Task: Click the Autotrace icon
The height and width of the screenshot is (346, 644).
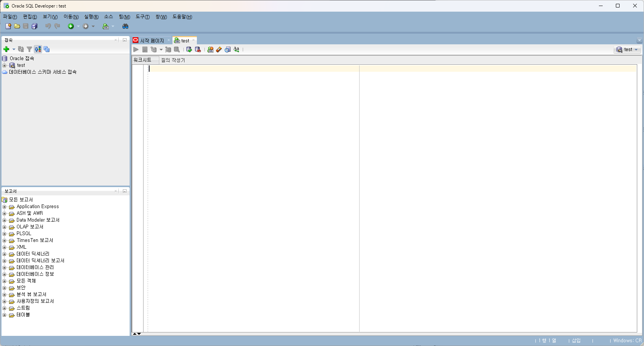Action: pos(168,50)
